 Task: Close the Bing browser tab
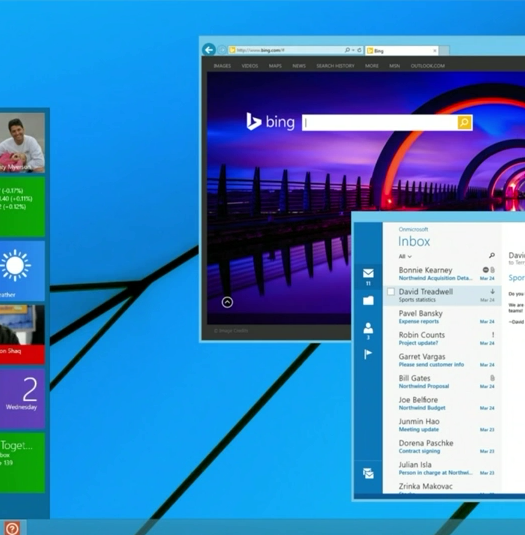point(435,51)
